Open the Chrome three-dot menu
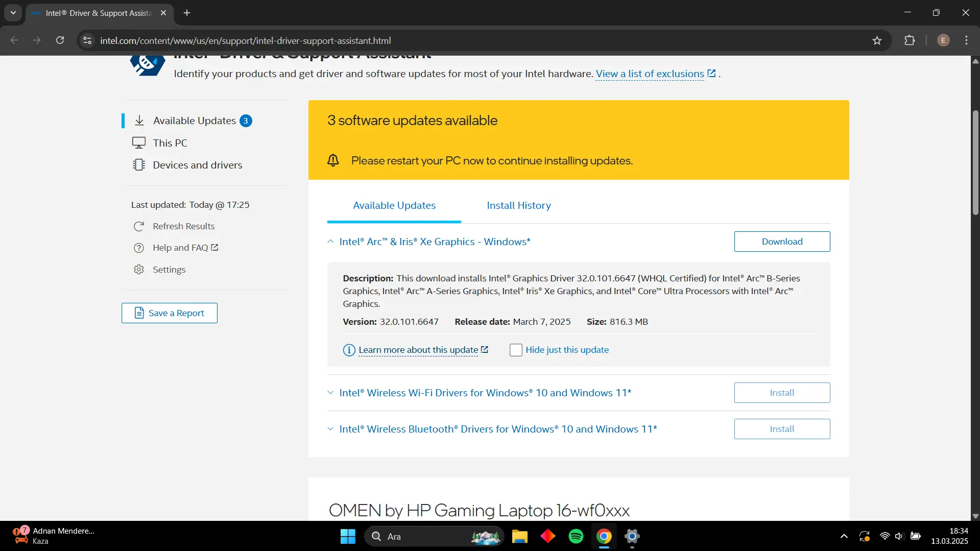 (x=966, y=40)
